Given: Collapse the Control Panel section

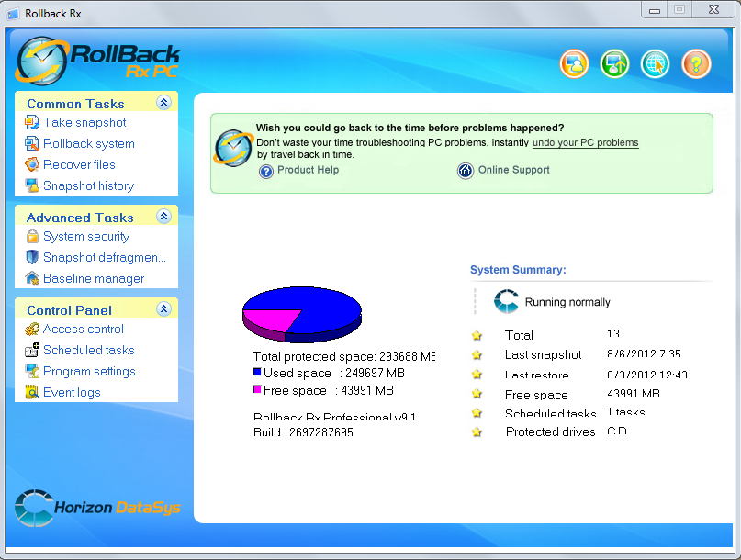Looking at the screenshot, I should (x=163, y=309).
